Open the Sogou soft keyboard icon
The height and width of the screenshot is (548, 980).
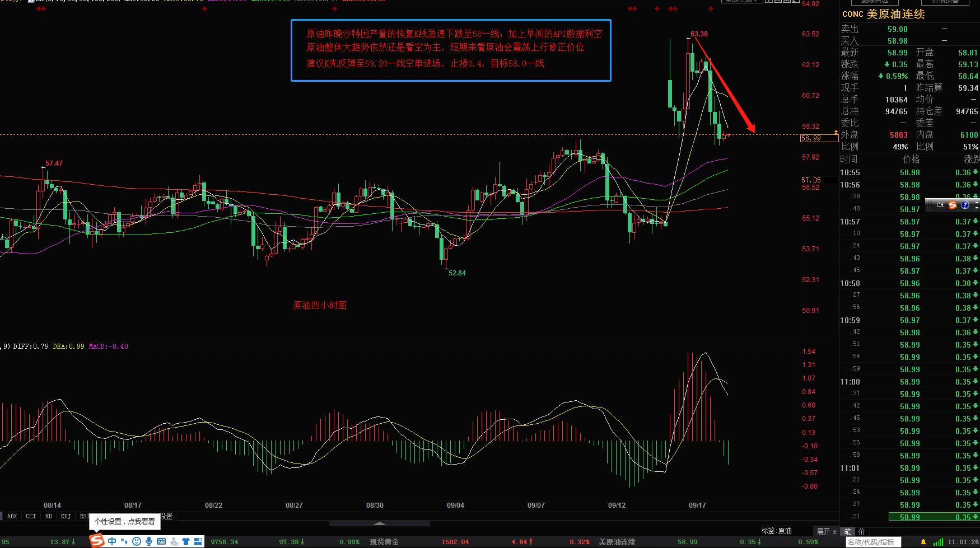tap(161, 541)
